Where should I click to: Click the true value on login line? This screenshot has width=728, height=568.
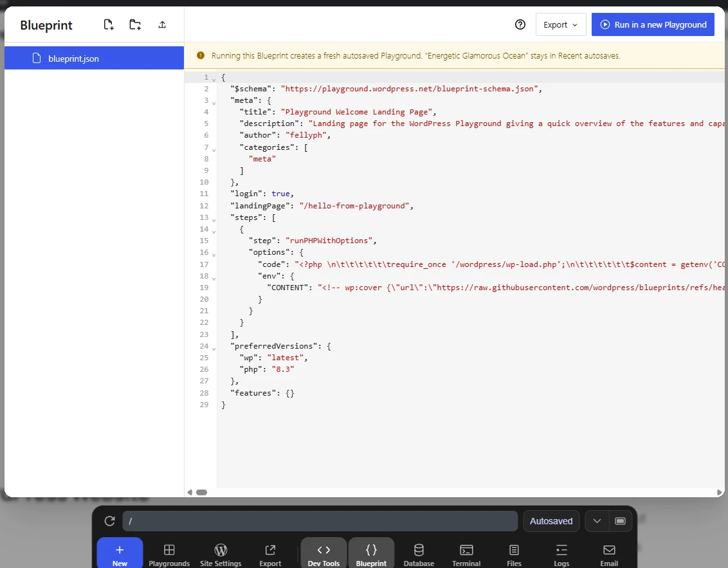(280, 194)
